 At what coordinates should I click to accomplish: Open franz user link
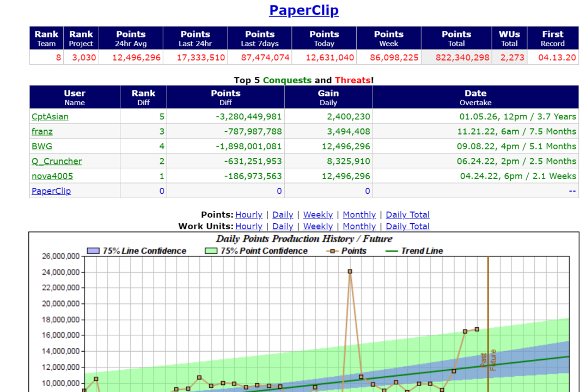pos(42,131)
